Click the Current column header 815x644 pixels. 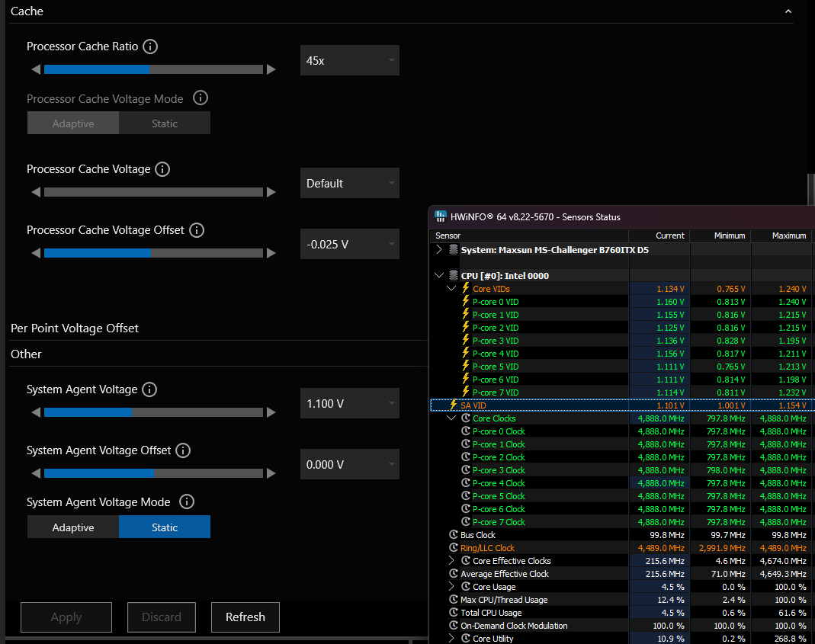[x=659, y=236]
